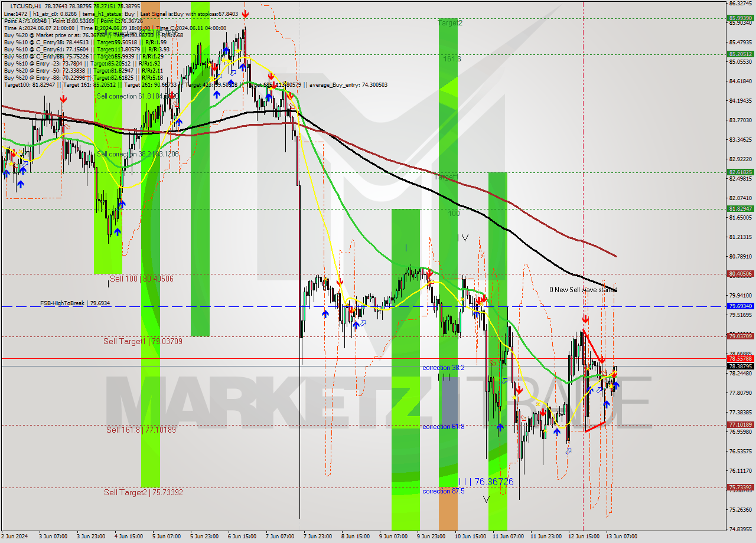Click the '6 Jun 15:00' time label
Viewport: 756px width, 543px height.
242,537
